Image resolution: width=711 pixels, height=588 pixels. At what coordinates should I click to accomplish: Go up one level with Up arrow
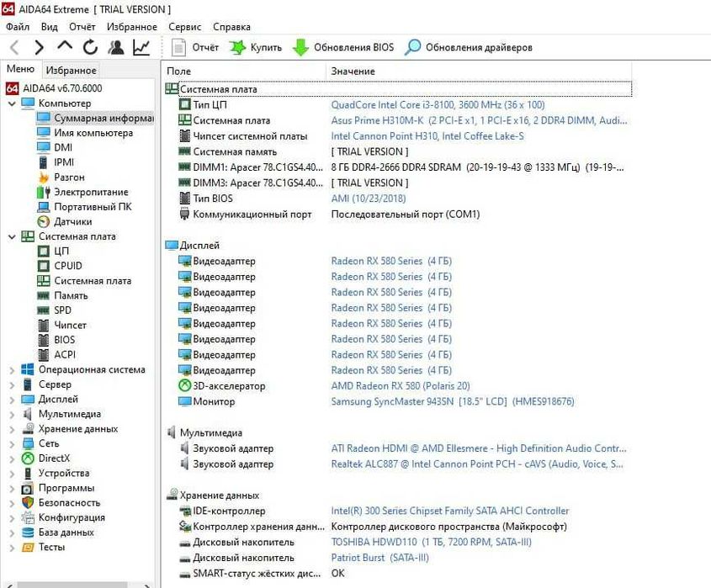(65, 45)
